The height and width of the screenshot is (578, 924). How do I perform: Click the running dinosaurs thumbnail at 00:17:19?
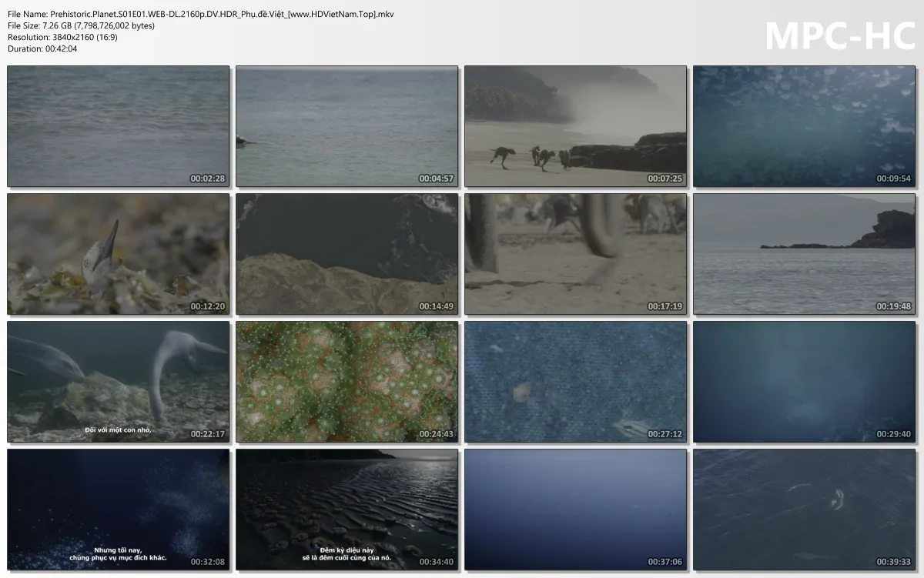coord(575,254)
